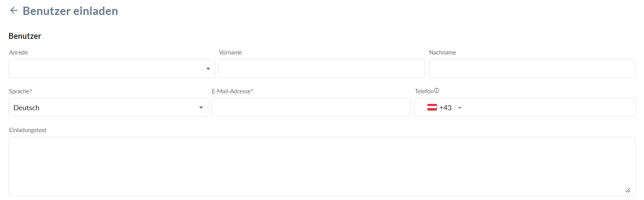Click the Nachname label

pos(442,53)
